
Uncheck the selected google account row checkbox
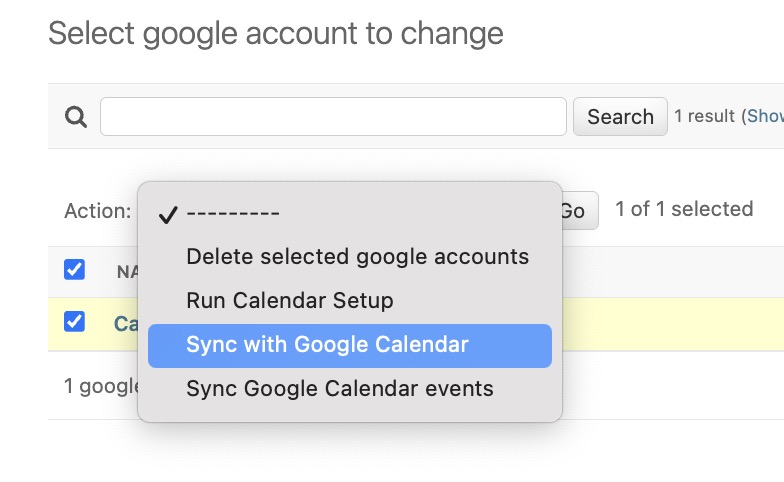pos(74,322)
